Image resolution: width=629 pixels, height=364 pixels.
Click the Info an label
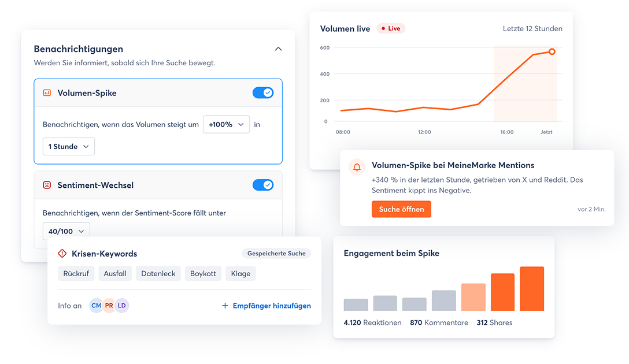[70, 306]
